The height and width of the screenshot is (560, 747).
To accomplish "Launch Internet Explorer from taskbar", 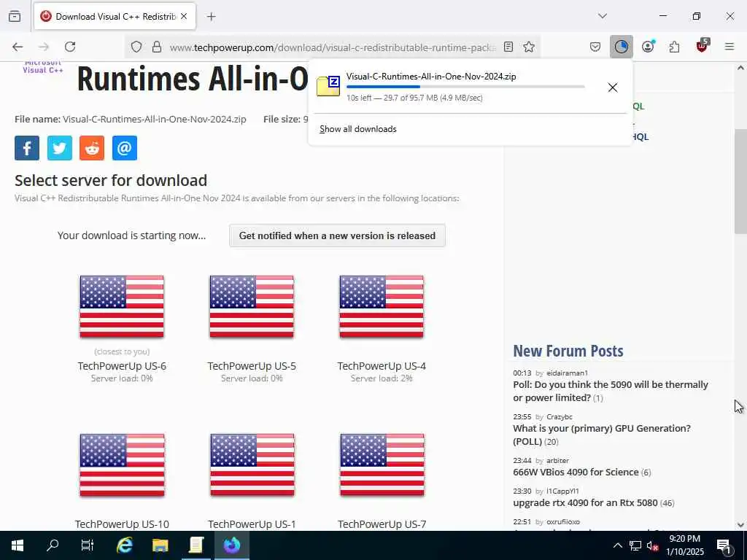I will tap(125, 545).
